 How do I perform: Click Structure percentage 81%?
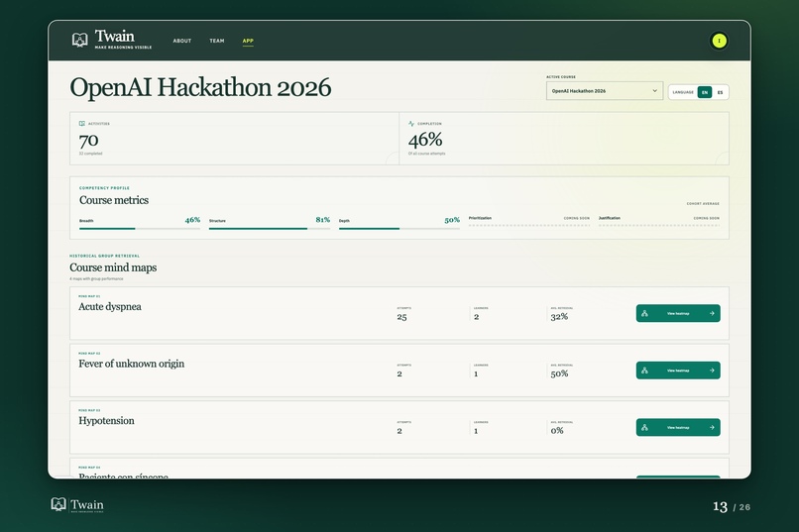322,220
